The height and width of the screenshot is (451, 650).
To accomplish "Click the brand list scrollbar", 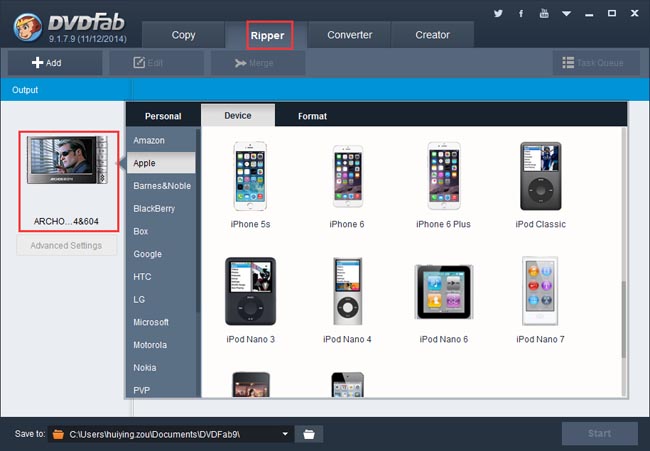I will pos(198,220).
